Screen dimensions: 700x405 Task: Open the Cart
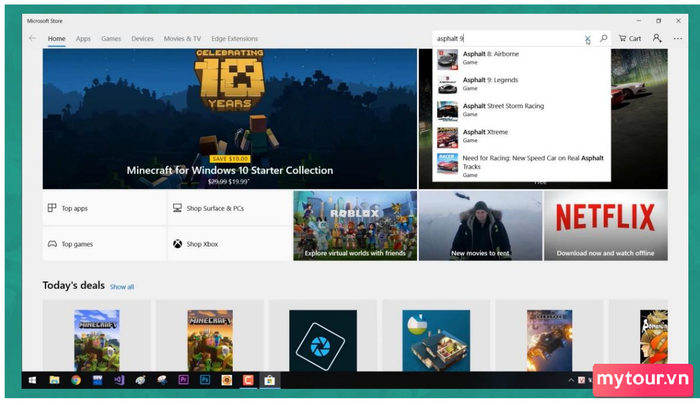click(x=629, y=38)
